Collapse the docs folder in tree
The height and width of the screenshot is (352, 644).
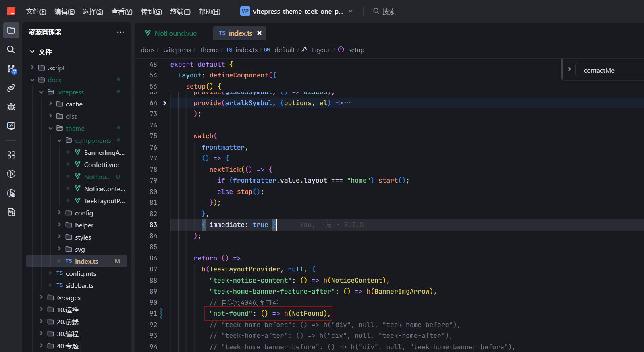(x=33, y=80)
